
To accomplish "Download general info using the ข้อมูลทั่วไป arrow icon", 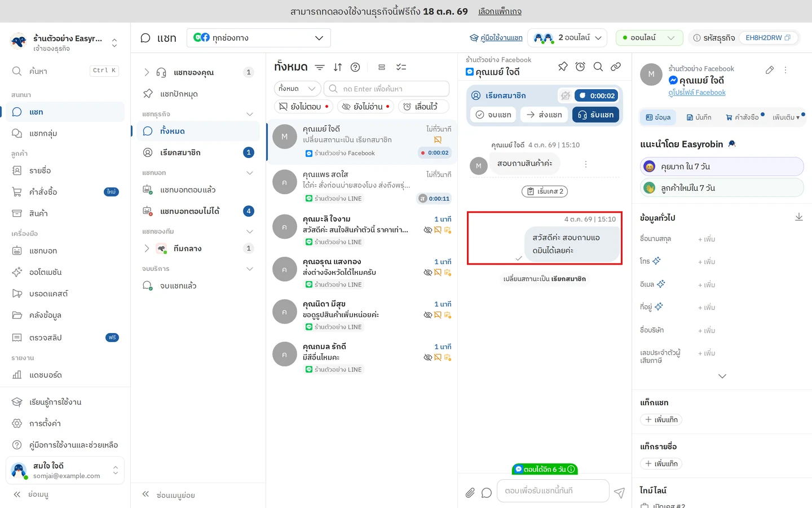I will pyautogui.click(x=799, y=217).
